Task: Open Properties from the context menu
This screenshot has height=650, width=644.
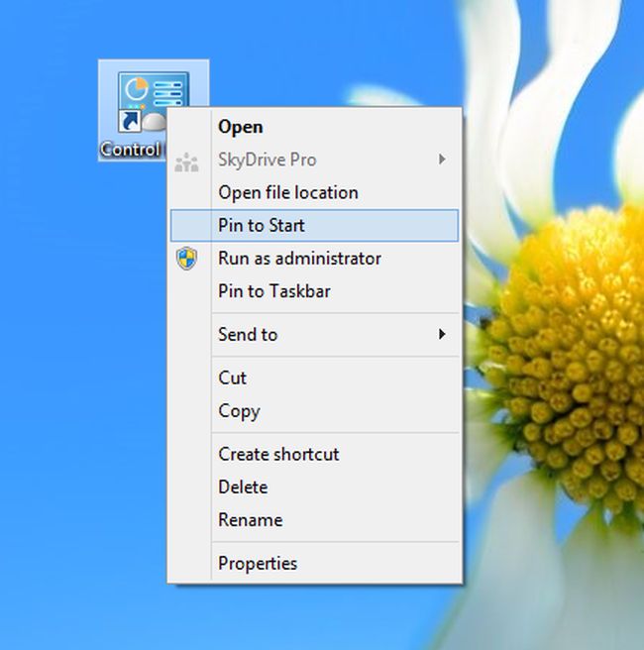Action: tap(314, 564)
